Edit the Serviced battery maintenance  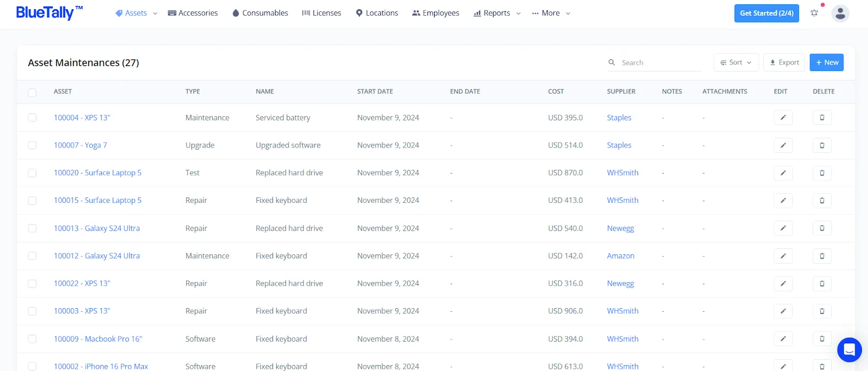[x=783, y=118]
